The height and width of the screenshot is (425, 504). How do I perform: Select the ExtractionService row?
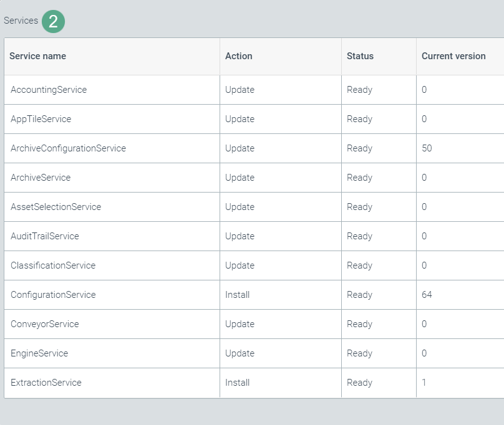point(46,383)
